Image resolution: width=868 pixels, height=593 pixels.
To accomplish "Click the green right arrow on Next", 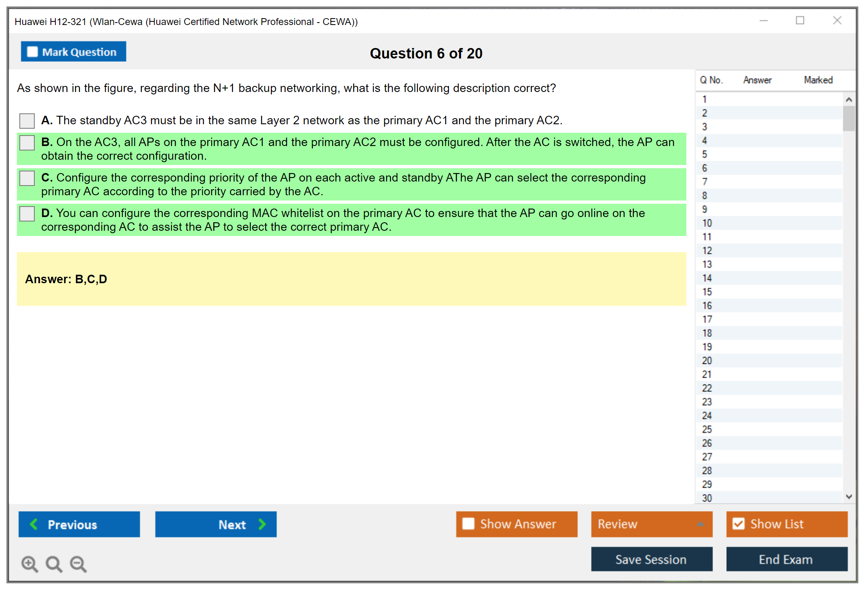I will 262,524.
